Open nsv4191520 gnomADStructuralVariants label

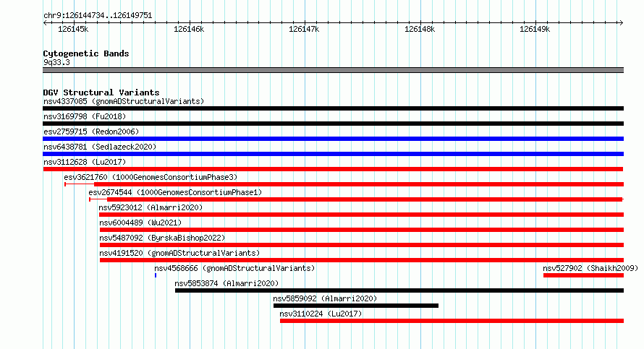click(x=179, y=253)
